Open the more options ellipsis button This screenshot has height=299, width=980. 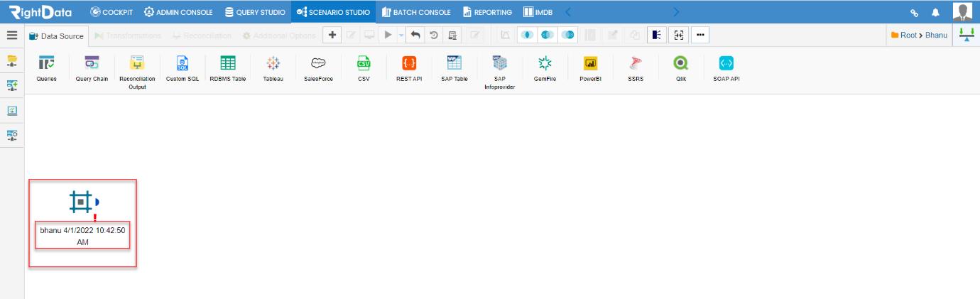[700, 36]
